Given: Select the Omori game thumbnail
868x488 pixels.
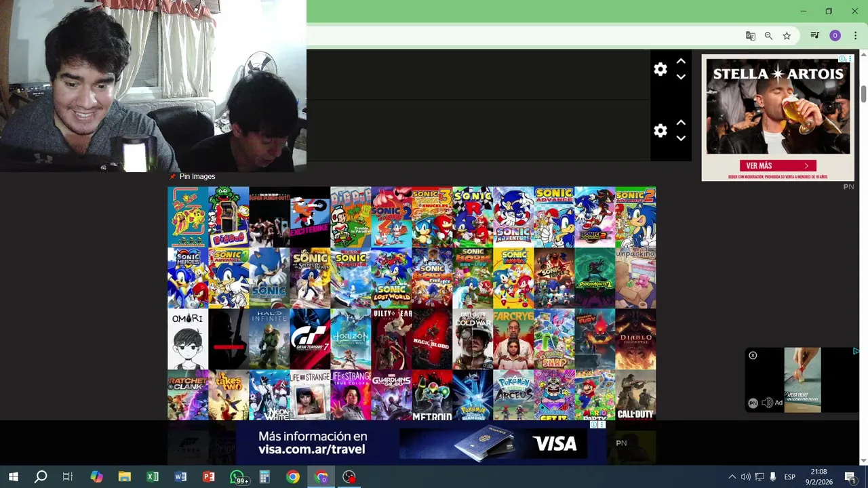Looking at the screenshot, I should [188, 339].
